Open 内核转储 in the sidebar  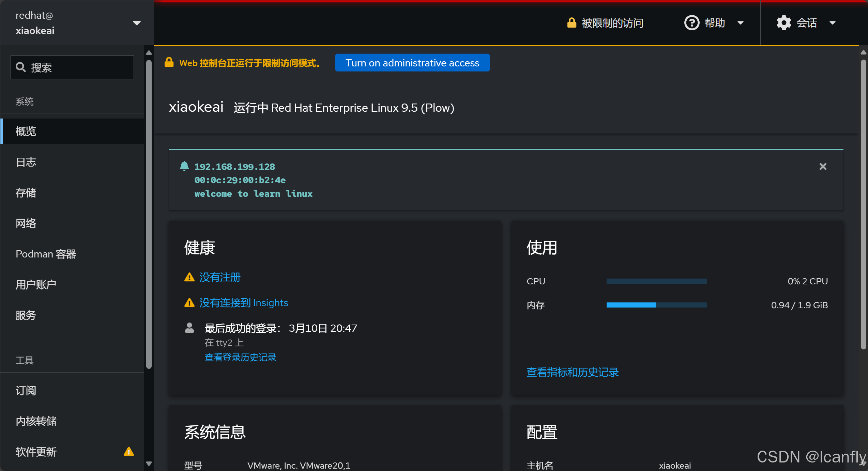tap(73, 421)
